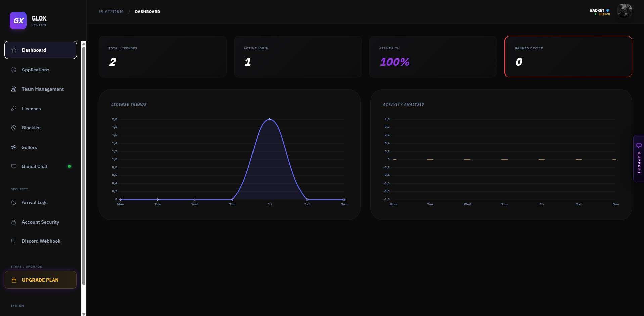Click the Support chat bubble icon
The image size is (644, 316).
639,145
